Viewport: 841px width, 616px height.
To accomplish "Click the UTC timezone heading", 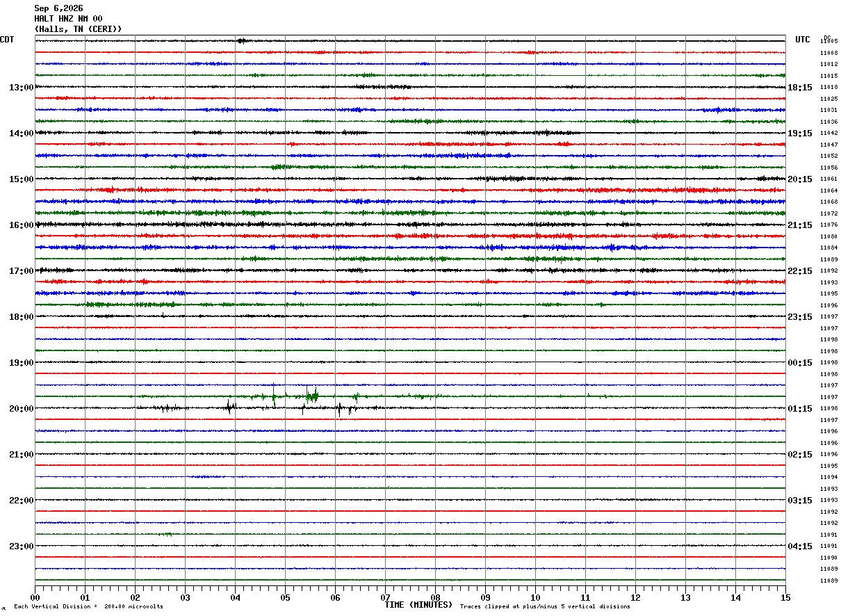I will [x=803, y=40].
